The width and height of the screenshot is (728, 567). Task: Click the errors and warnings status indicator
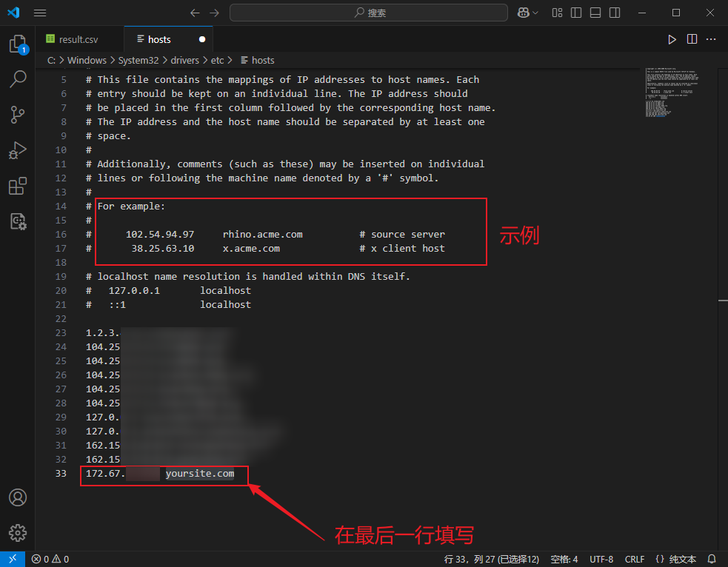50,559
